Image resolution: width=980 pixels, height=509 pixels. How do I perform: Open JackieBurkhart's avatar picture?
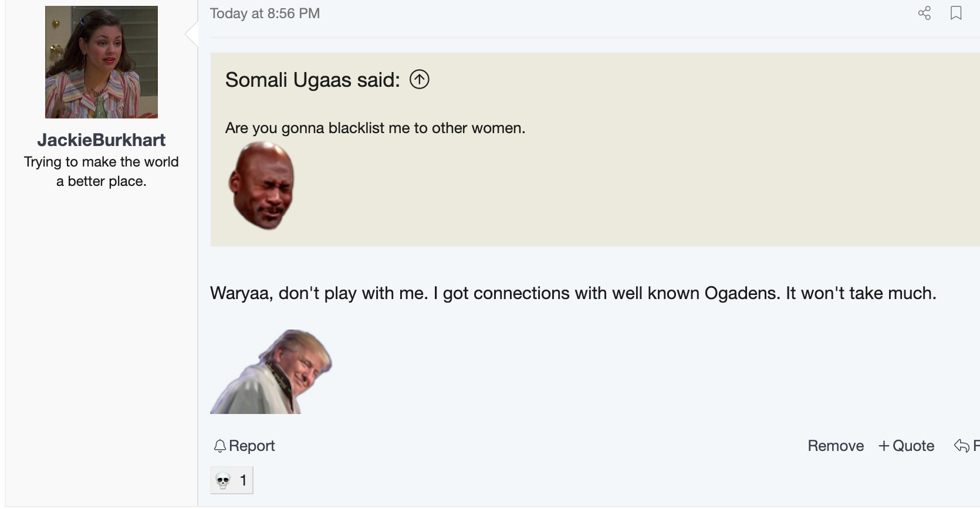102,62
